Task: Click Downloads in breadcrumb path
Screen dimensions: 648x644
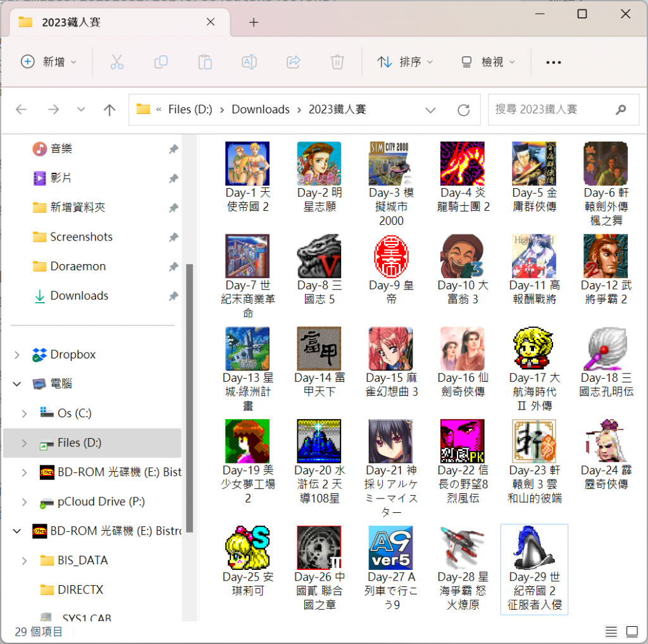Action: click(x=260, y=110)
